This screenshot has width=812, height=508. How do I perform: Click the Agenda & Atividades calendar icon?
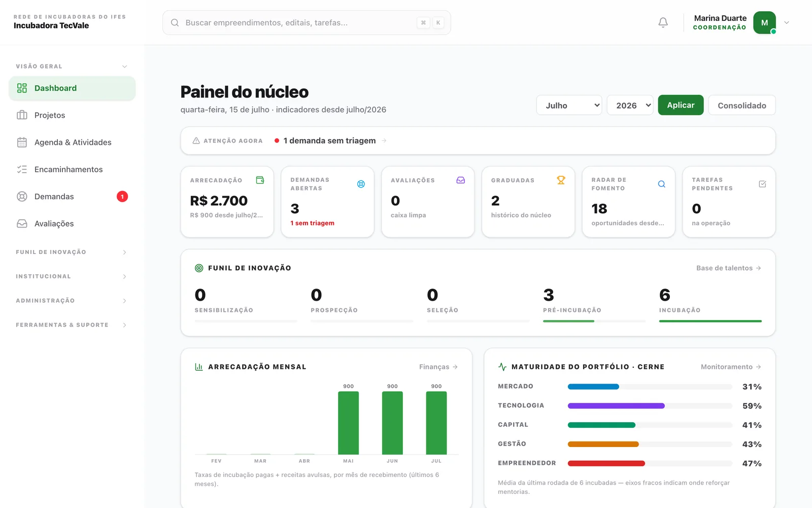pyautogui.click(x=22, y=142)
